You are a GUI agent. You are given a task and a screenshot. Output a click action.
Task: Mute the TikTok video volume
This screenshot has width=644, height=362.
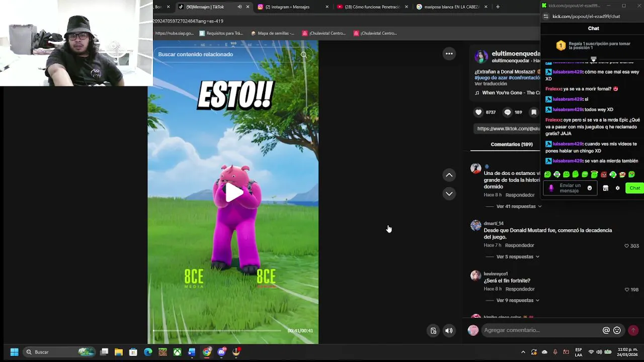(449, 330)
